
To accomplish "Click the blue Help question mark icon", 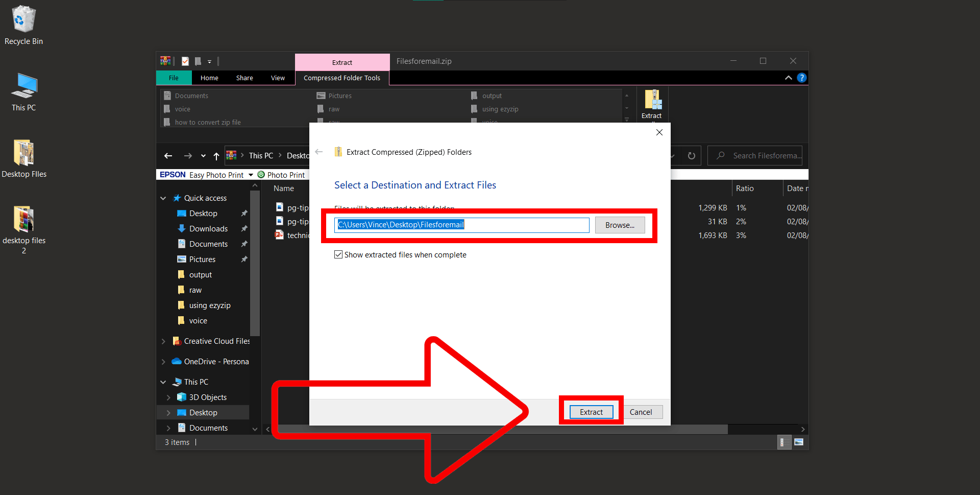I will (801, 78).
